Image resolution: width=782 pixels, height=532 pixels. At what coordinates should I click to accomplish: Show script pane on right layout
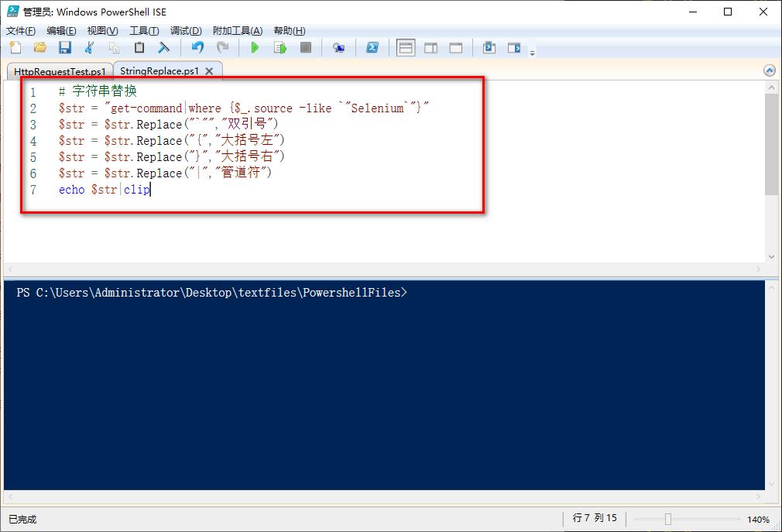pyautogui.click(x=431, y=48)
